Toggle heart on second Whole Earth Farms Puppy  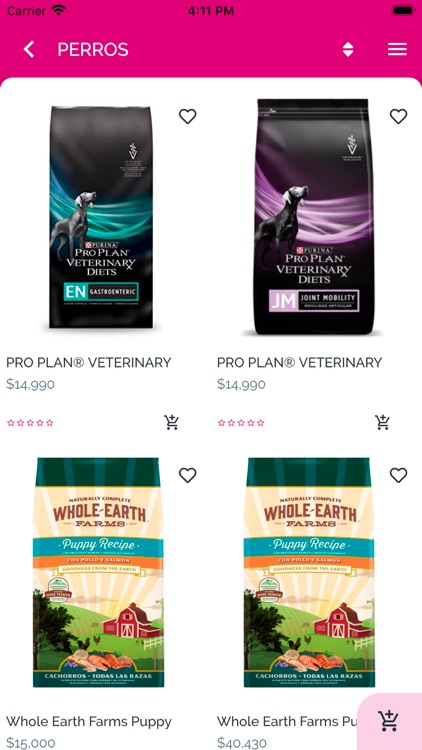pos(398,475)
